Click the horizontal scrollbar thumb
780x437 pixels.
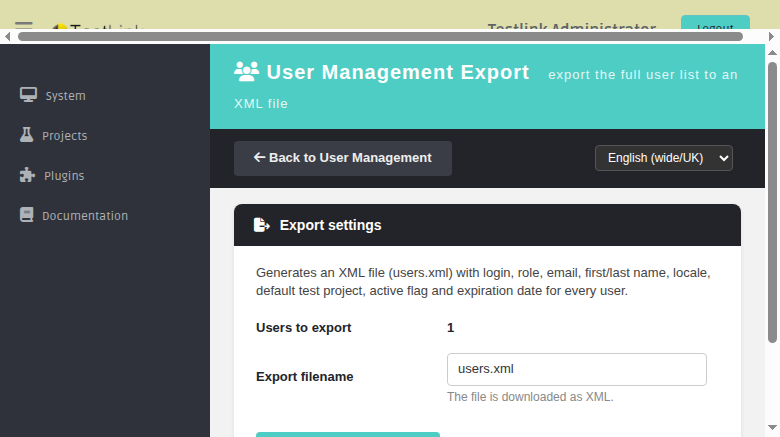coord(380,36)
